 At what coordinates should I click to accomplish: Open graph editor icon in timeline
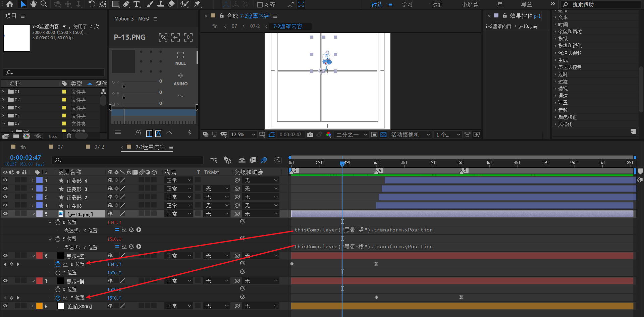278,160
